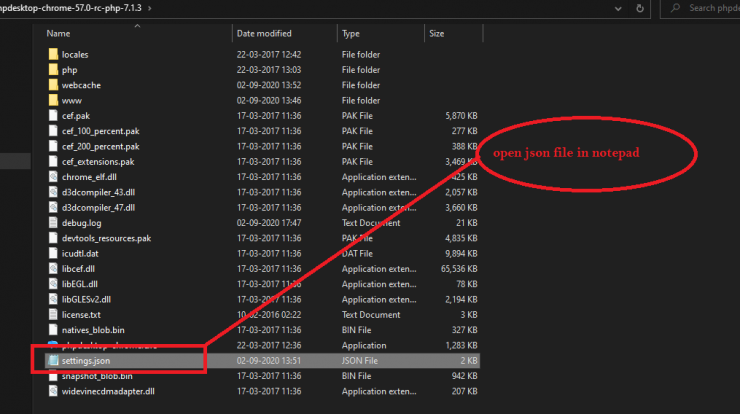Select the chrome_elf.dll file name
The width and height of the screenshot is (740, 414).
(89, 177)
